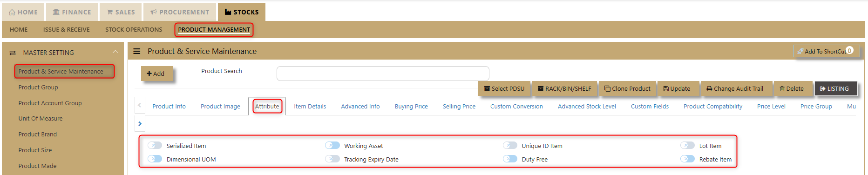Toggle the Lot Item switch
Image resolution: width=868 pixels, height=175 pixels.
[687, 146]
